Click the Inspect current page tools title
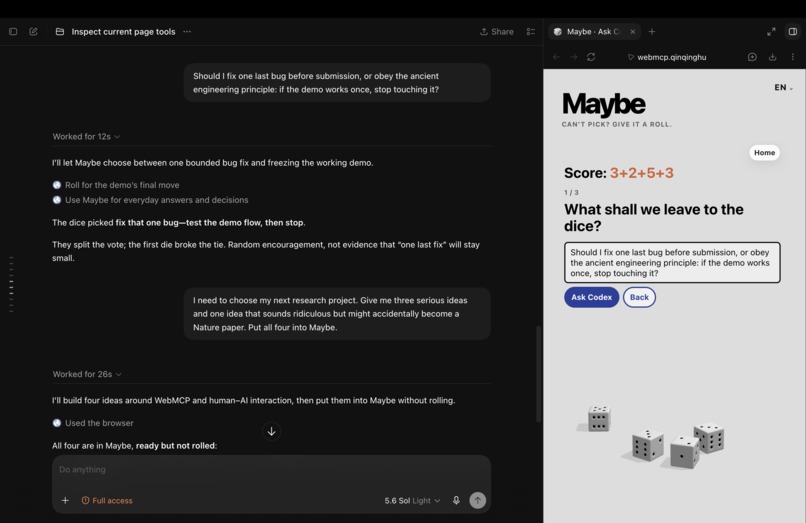Image resolution: width=806 pixels, height=523 pixels. point(123,31)
